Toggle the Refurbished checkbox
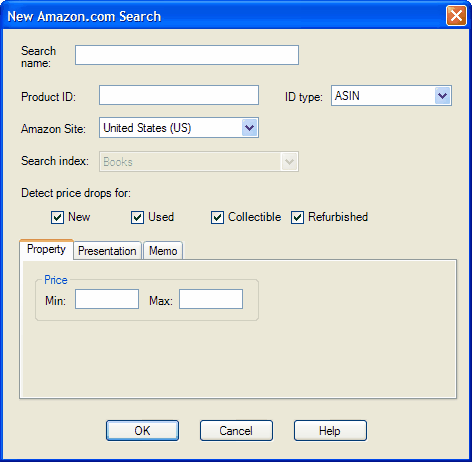The width and height of the screenshot is (472, 462). pos(297,217)
